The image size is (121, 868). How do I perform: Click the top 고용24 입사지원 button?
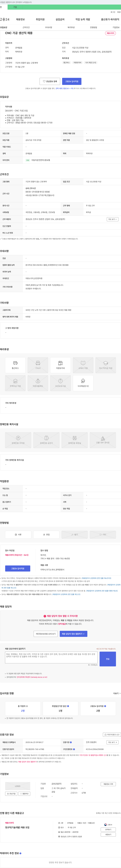coord(72,81)
